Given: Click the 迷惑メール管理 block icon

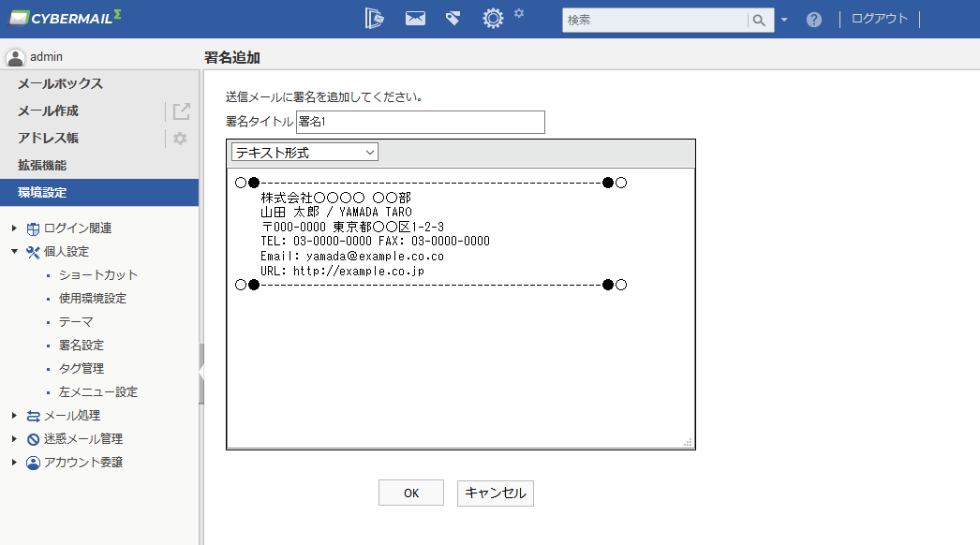Looking at the screenshot, I should pos(33,439).
